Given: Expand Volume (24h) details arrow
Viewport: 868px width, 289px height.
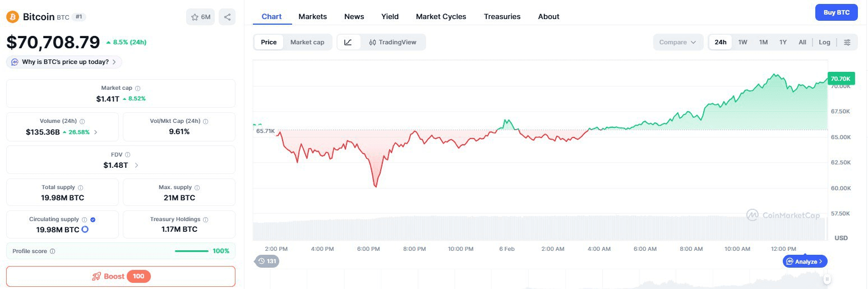Looking at the screenshot, I should pyautogui.click(x=95, y=132).
